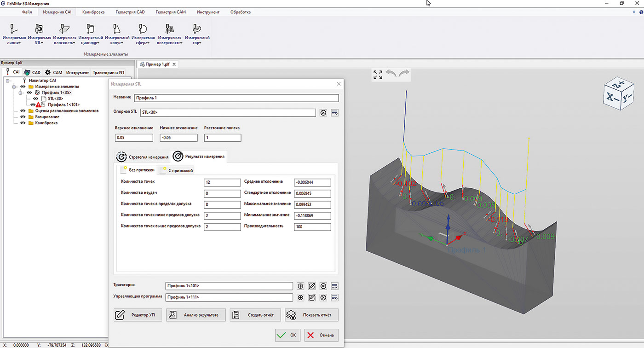The height and width of the screenshot is (348, 644).
Task: Hide Оценка расположения элементов folder
Action: click(x=23, y=111)
